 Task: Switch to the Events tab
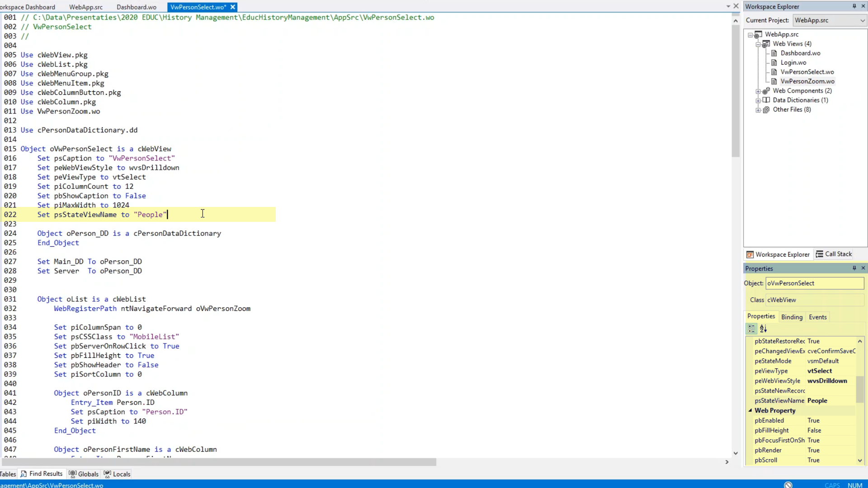pos(817,317)
